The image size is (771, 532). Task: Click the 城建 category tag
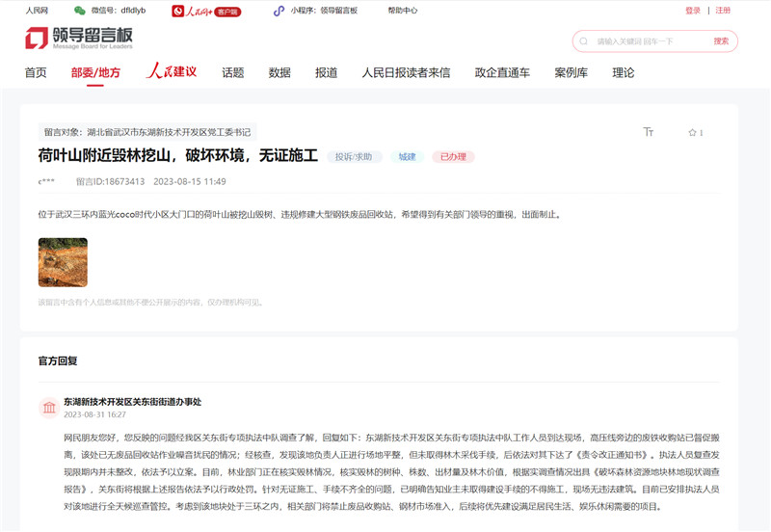pyautogui.click(x=407, y=157)
